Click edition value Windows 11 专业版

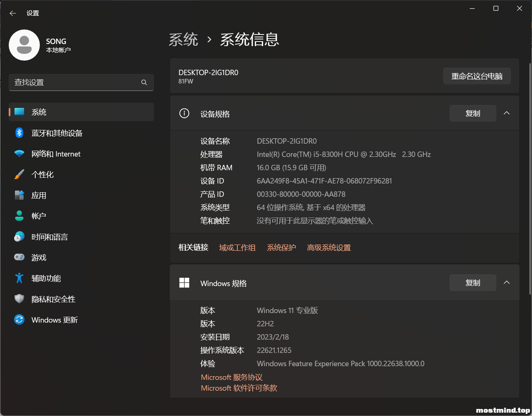click(x=288, y=311)
